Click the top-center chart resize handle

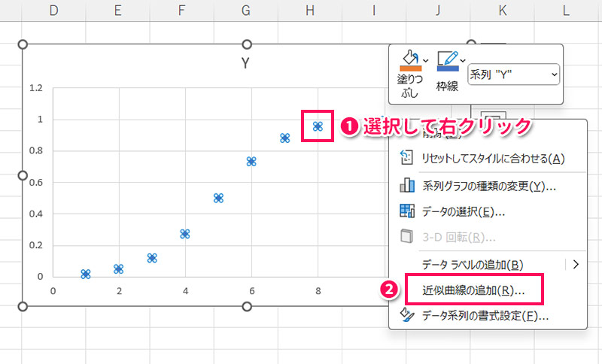[247, 44]
